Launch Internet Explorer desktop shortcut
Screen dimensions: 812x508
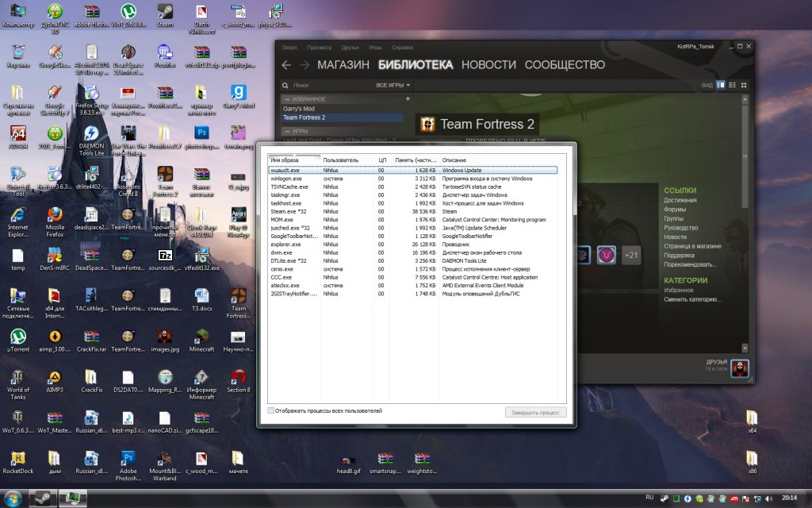click(x=18, y=222)
